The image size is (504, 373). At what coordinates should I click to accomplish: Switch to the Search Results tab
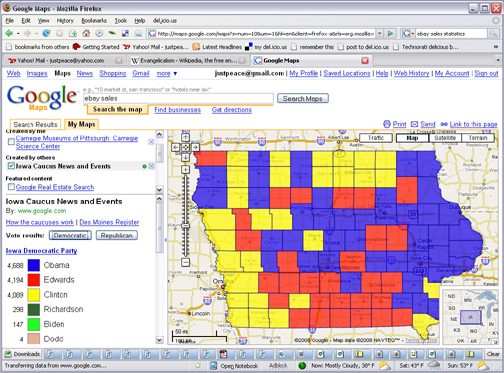(35, 124)
